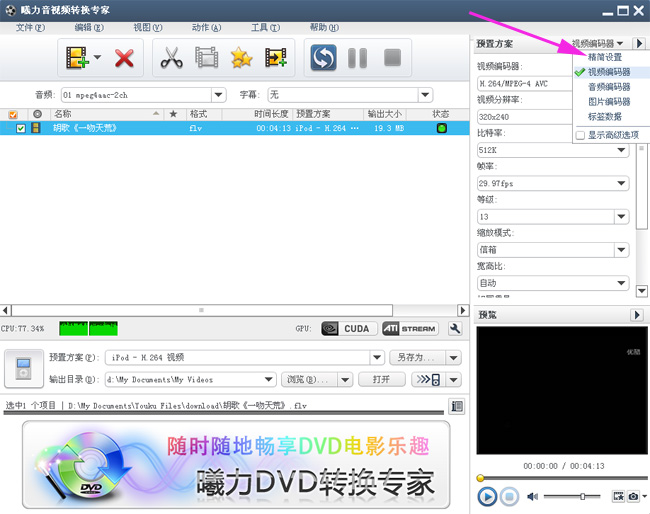Click the 视频编码器 panel dropdown header
This screenshot has height=514, width=650.
click(597, 43)
